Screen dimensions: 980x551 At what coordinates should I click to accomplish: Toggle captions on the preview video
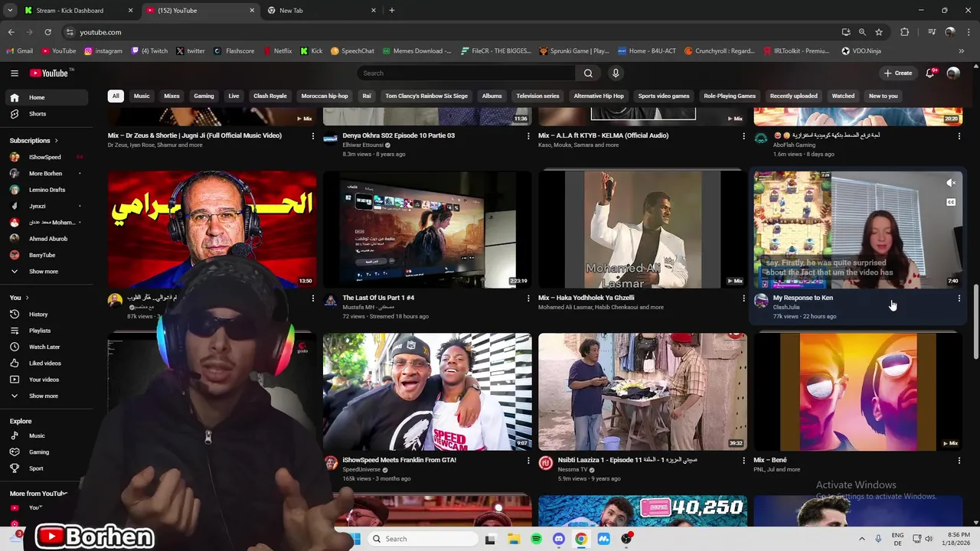pyautogui.click(x=951, y=202)
